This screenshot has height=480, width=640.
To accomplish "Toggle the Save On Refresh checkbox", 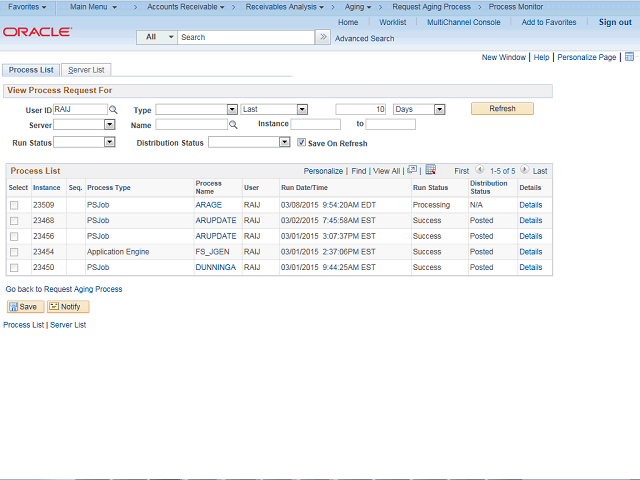I will [x=302, y=143].
